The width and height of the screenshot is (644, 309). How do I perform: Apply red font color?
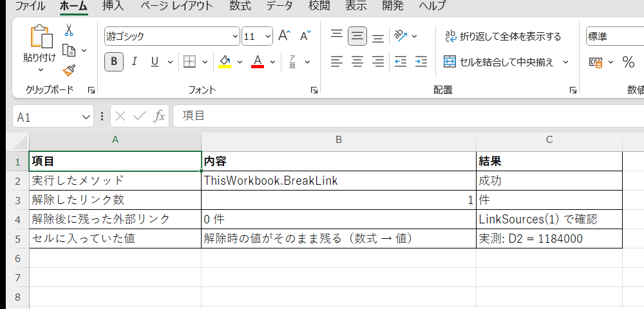[x=258, y=62]
